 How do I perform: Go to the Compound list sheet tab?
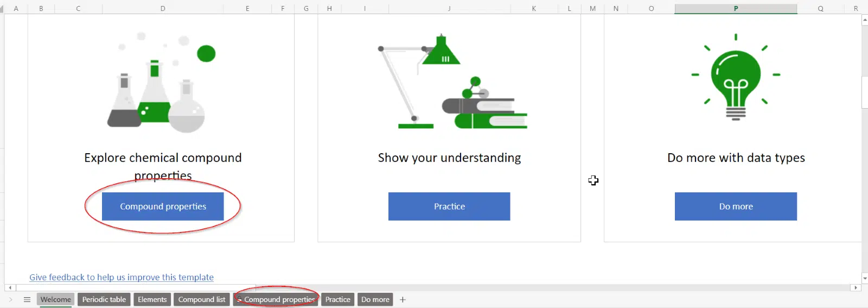tap(202, 299)
